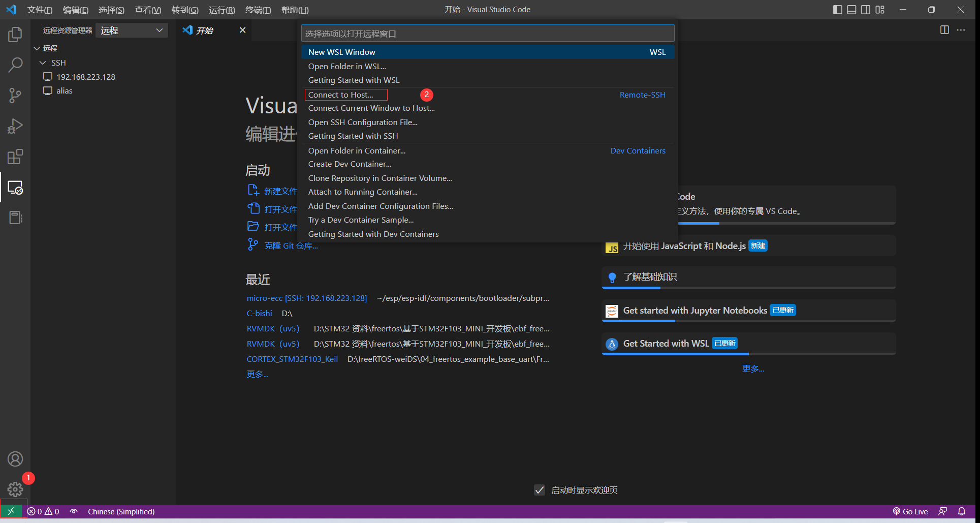Choose Add Dev Container Configuration Files...
980x523 pixels.
pos(488,206)
